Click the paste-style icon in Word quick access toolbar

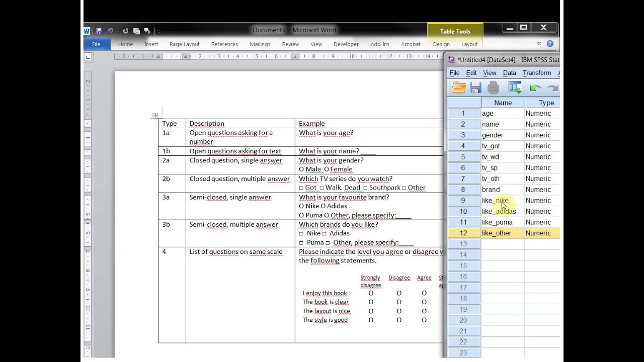pos(137,31)
